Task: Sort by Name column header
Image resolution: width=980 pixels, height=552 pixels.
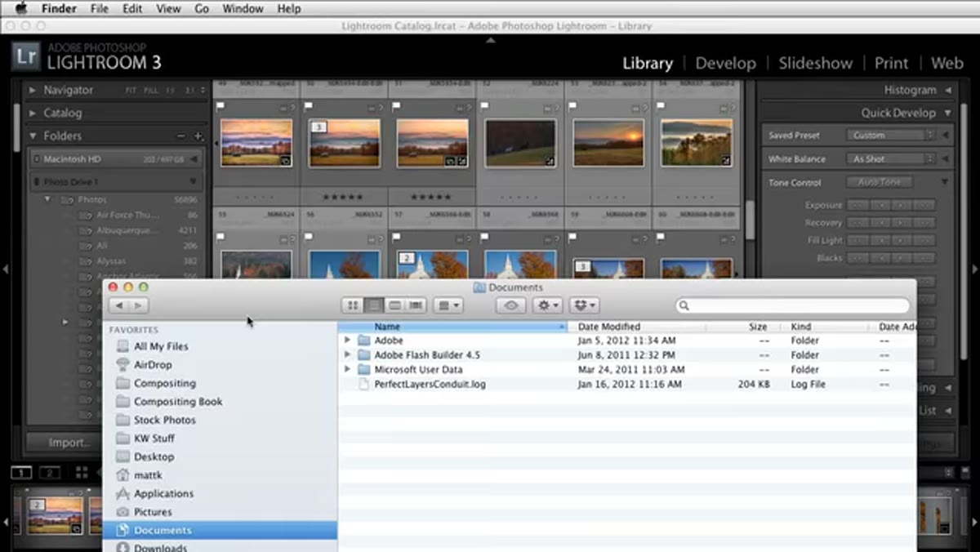Action: 453,327
